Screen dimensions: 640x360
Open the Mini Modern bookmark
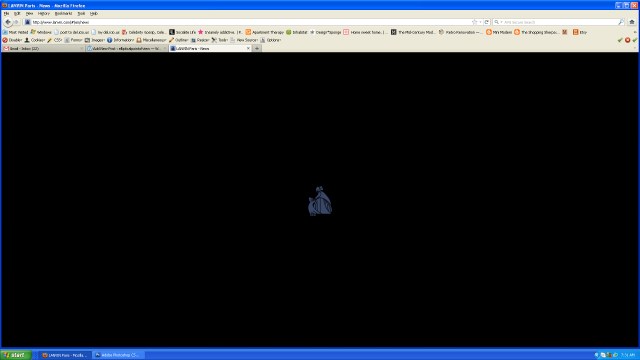(x=499, y=32)
